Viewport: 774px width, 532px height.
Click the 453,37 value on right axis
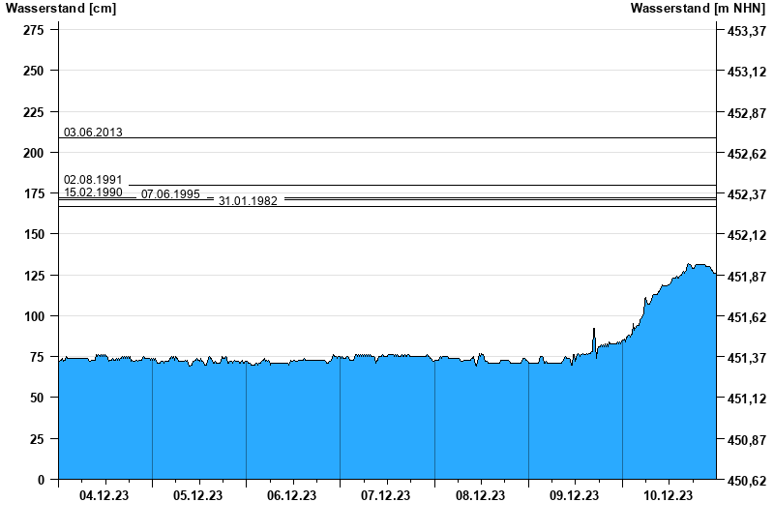746,31
